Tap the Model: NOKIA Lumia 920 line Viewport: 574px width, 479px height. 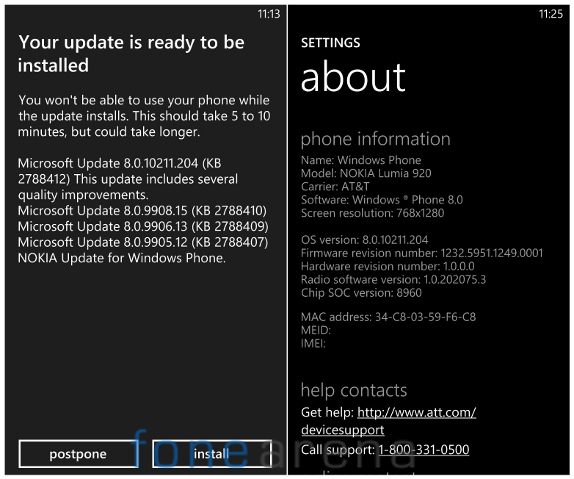click(x=366, y=173)
